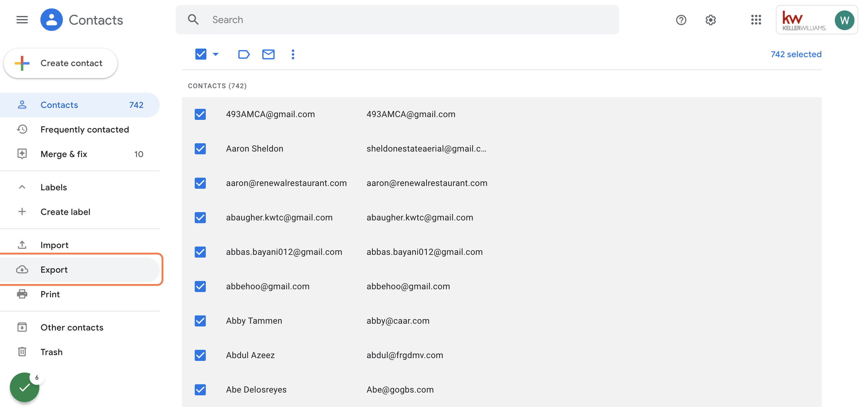Click the abbas.bayani012@gmail.com contact name
Screen dimensions: 868x407
click(284, 252)
